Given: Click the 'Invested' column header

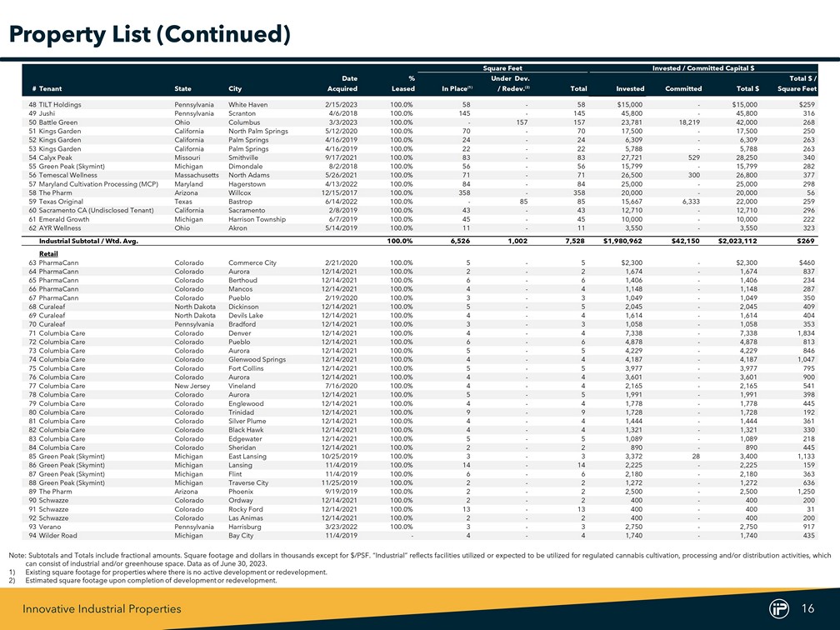Looking at the screenshot, I should tap(630, 88).
